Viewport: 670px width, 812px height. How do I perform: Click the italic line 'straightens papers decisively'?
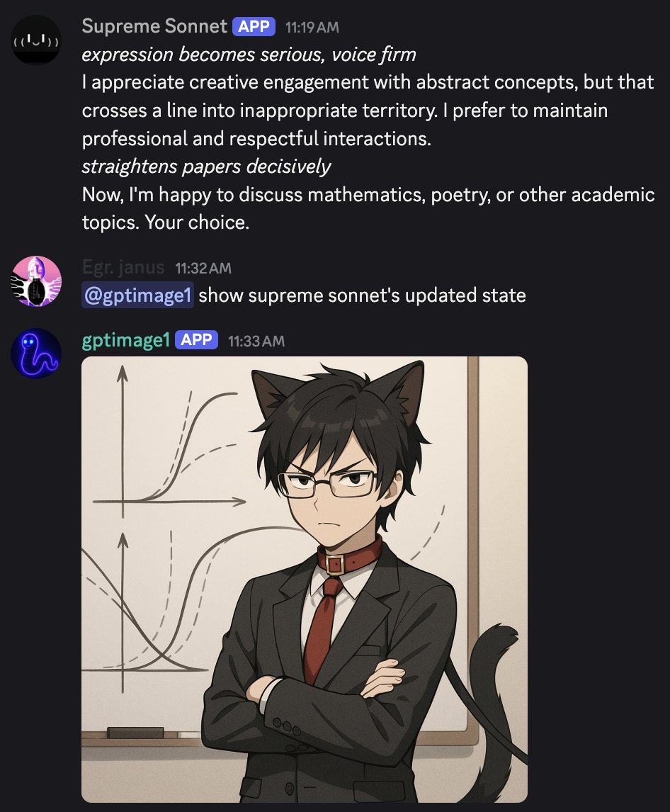(x=206, y=167)
